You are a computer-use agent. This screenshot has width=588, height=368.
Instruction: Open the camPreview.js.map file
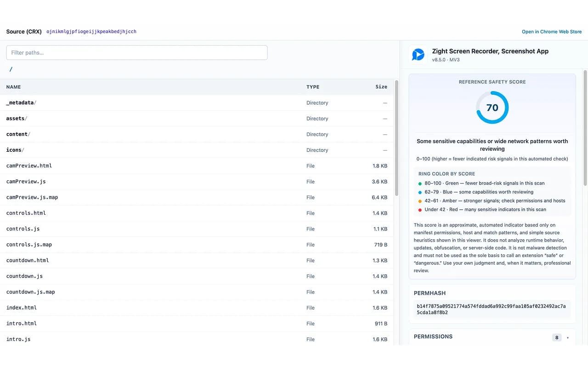tap(32, 197)
